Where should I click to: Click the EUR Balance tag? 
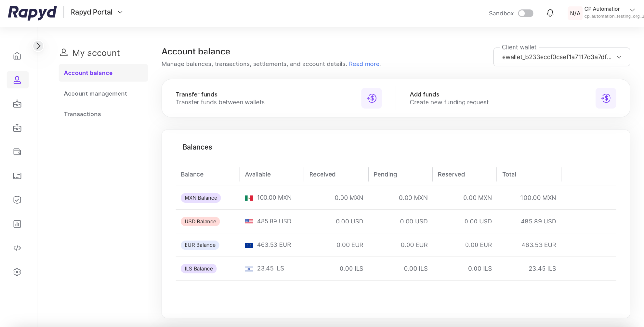click(200, 245)
